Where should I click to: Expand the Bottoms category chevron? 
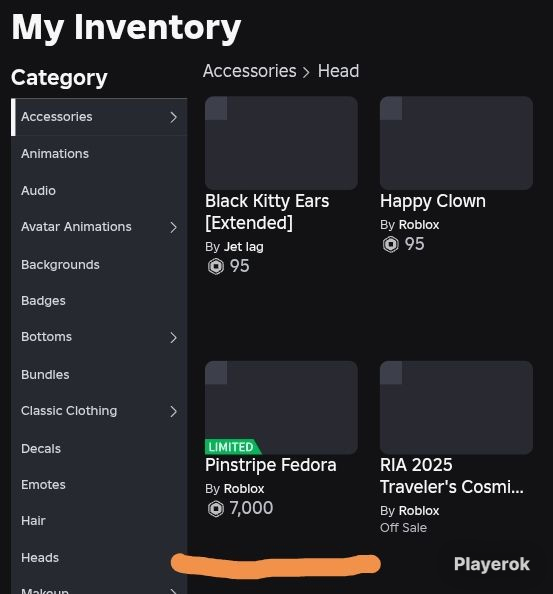pos(173,337)
